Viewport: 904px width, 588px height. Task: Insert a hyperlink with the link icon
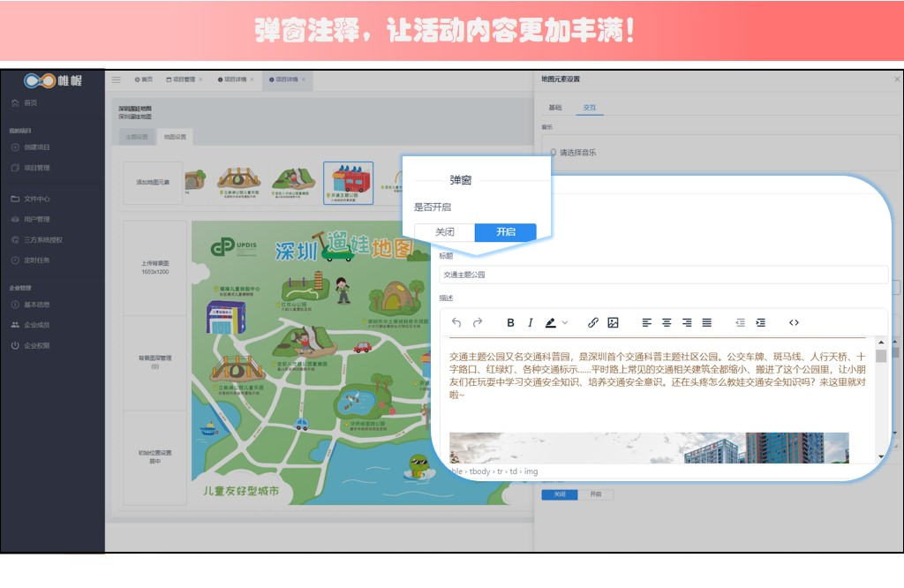coord(592,323)
